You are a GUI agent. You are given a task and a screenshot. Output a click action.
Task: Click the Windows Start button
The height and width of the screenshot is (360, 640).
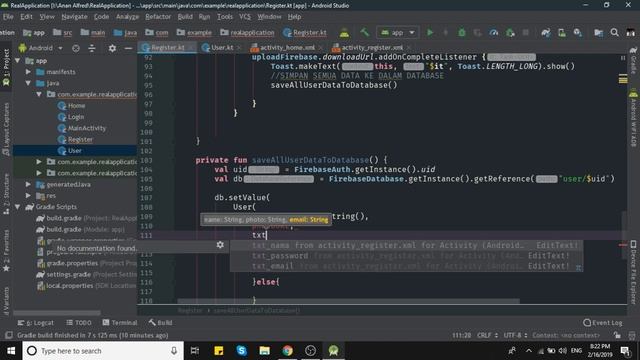11,351
